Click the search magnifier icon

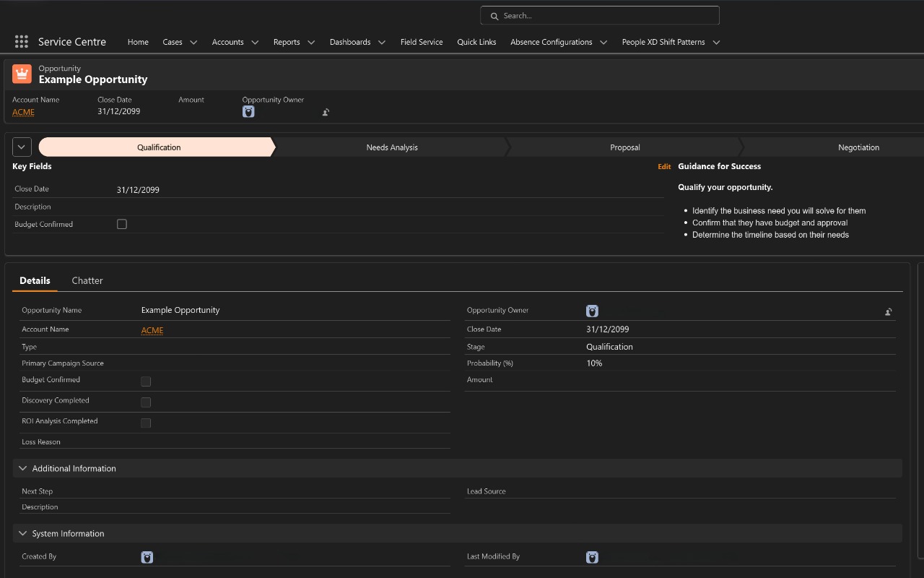(494, 16)
